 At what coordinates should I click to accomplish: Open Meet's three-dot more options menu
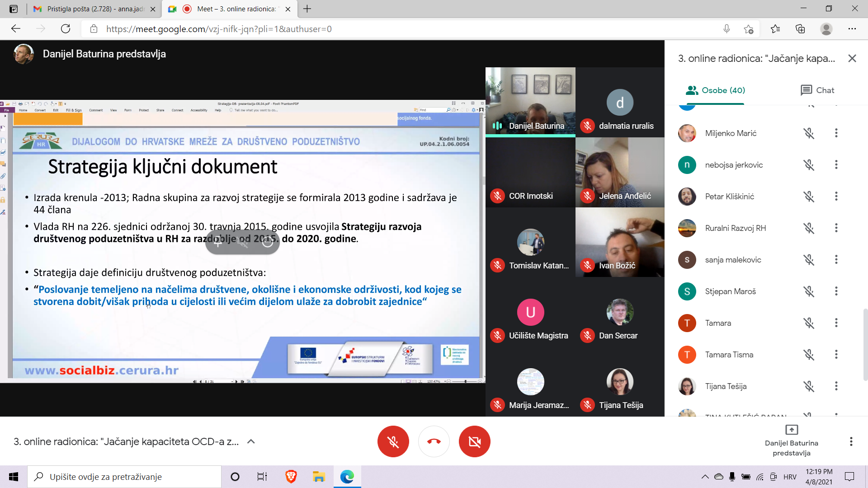851,441
